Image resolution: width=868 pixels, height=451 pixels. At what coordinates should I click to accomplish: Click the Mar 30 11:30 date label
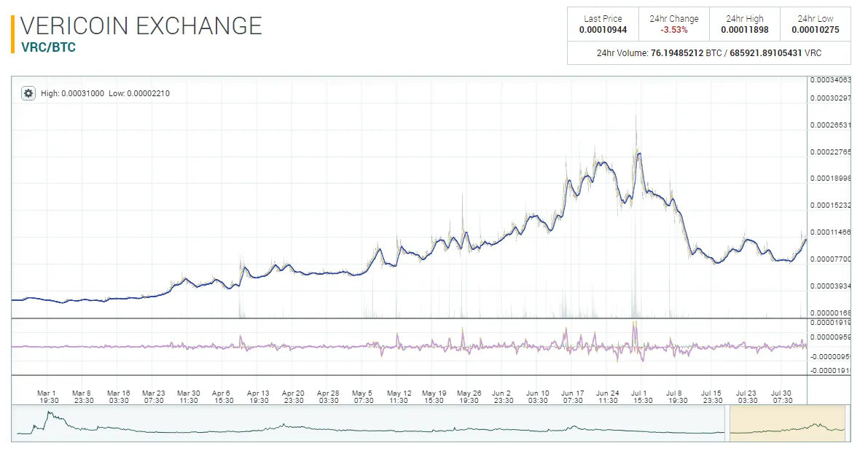tap(188, 397)
